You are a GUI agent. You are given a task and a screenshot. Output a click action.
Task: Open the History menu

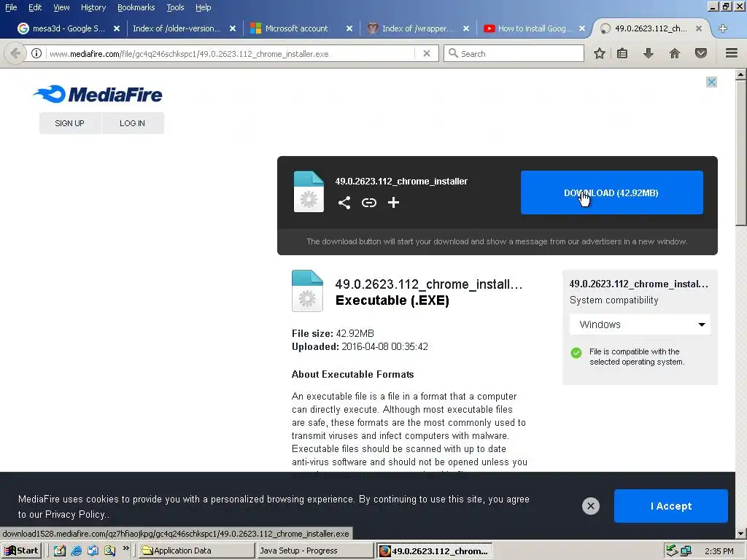pos(93,7)
